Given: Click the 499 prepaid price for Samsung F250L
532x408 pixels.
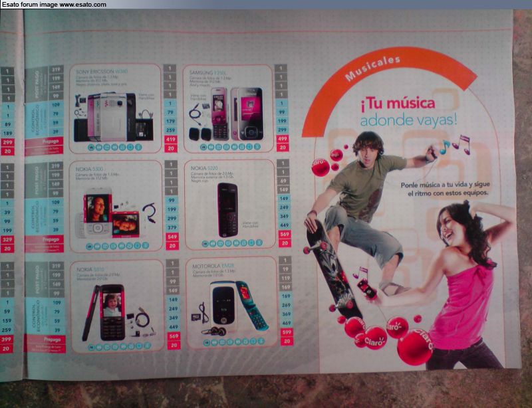Looking at the screenshot, I should 282,138.
